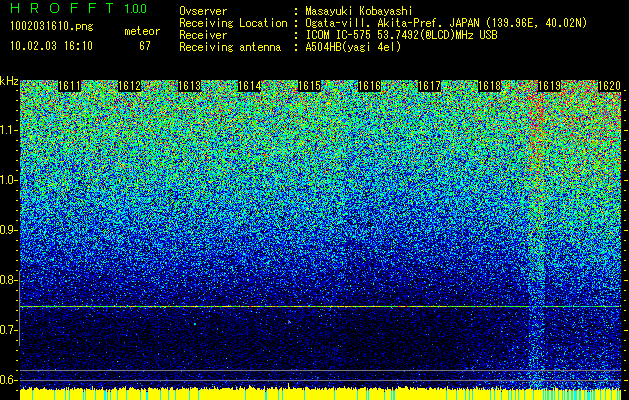629x400 pixels.
Task: Click the 1613 time marker
Action: coord(189,86)
